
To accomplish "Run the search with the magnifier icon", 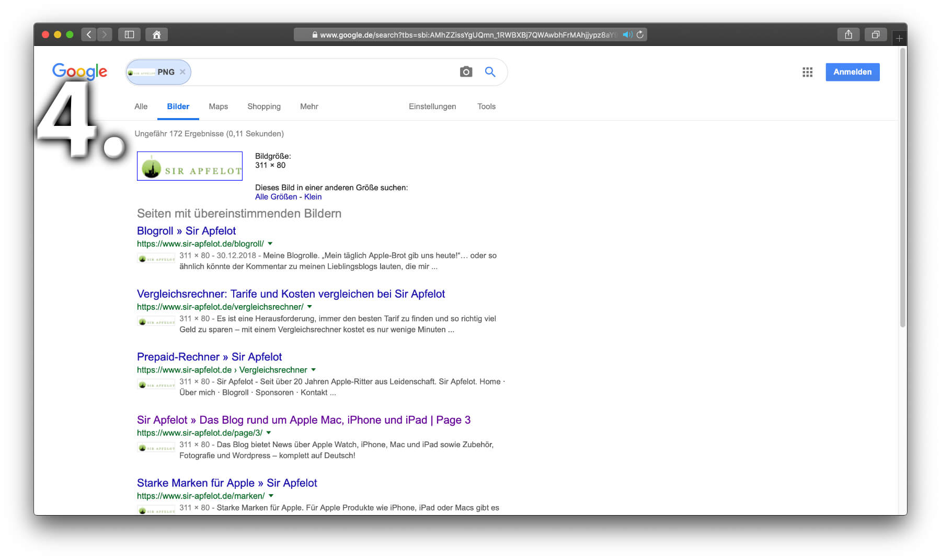I will click(490, 72).
